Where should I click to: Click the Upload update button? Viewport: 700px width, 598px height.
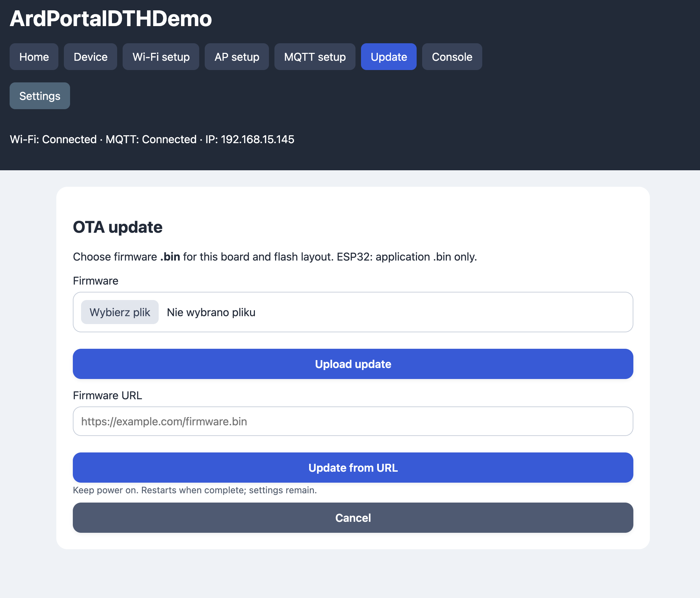[353, 364]
